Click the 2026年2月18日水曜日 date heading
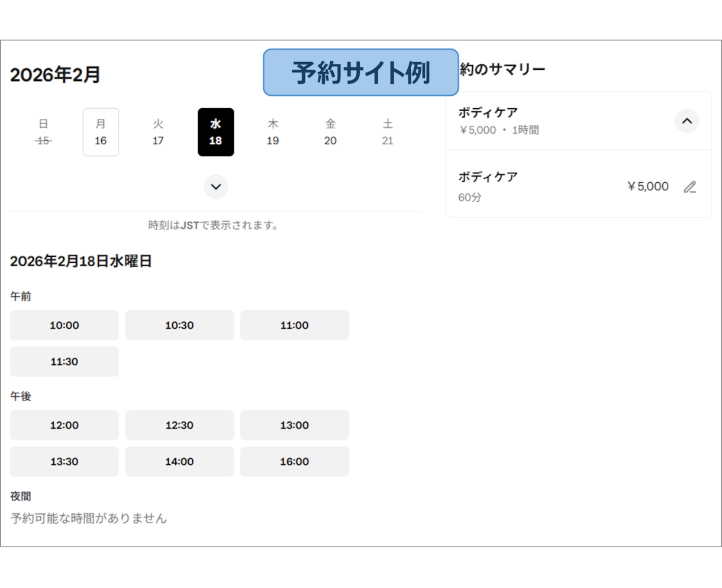Viewport: 722px width, 588px height. pos(81,261)
